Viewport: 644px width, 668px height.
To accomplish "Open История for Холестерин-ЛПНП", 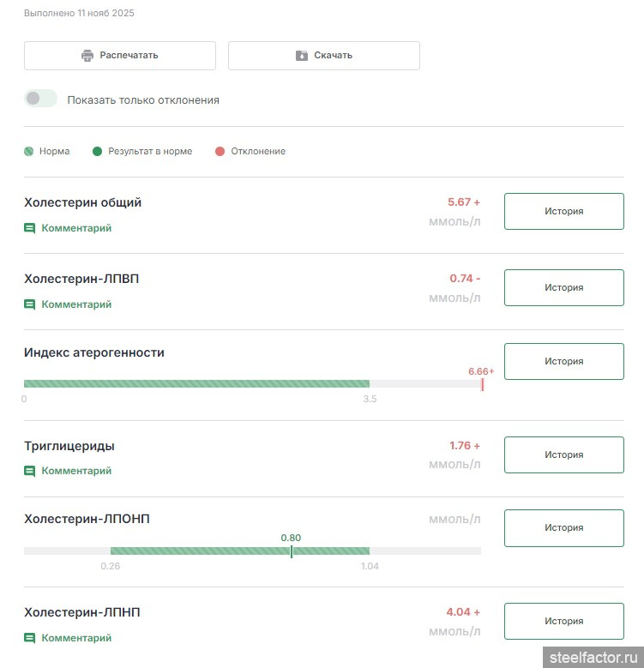I will (x=563, y=622).
